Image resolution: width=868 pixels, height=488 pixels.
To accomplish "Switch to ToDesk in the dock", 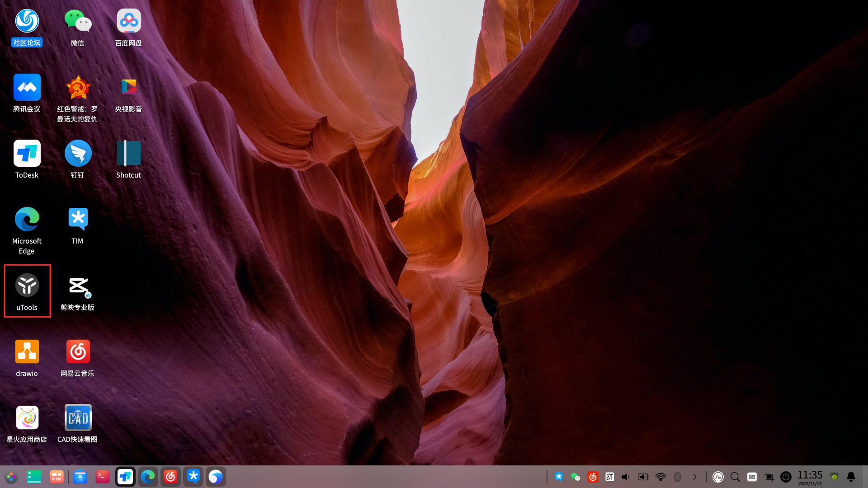I will (x=125, y=477).
